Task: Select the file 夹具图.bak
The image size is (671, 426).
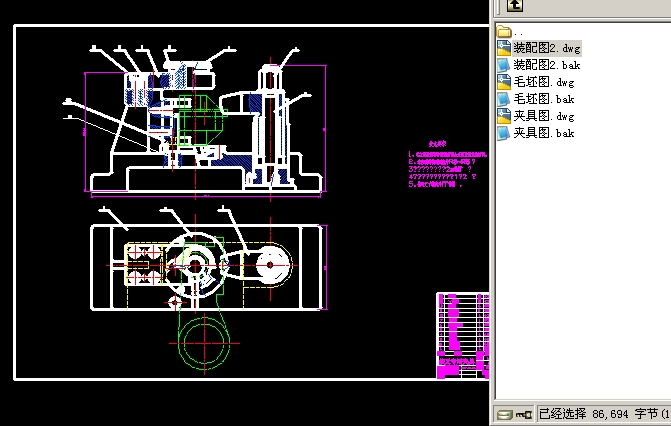Action: pyautogui.click(x=543, y=133)
